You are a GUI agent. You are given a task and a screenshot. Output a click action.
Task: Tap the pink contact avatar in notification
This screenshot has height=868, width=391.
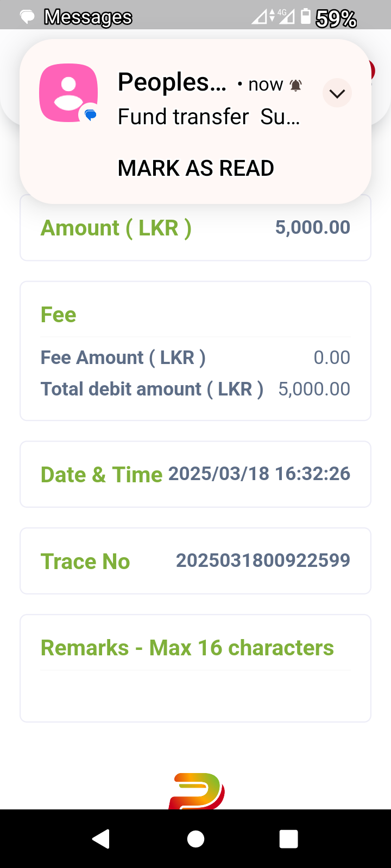coord(68,93)
